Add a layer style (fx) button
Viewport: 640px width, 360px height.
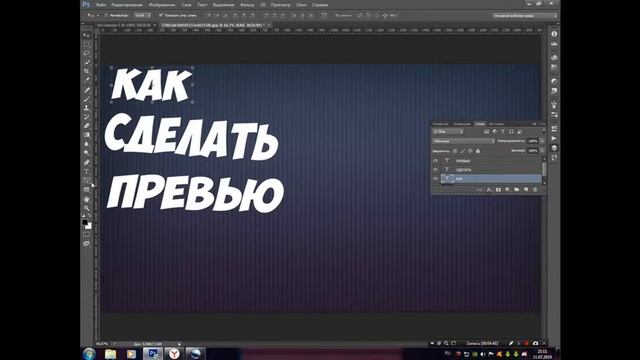pos(489,190)
